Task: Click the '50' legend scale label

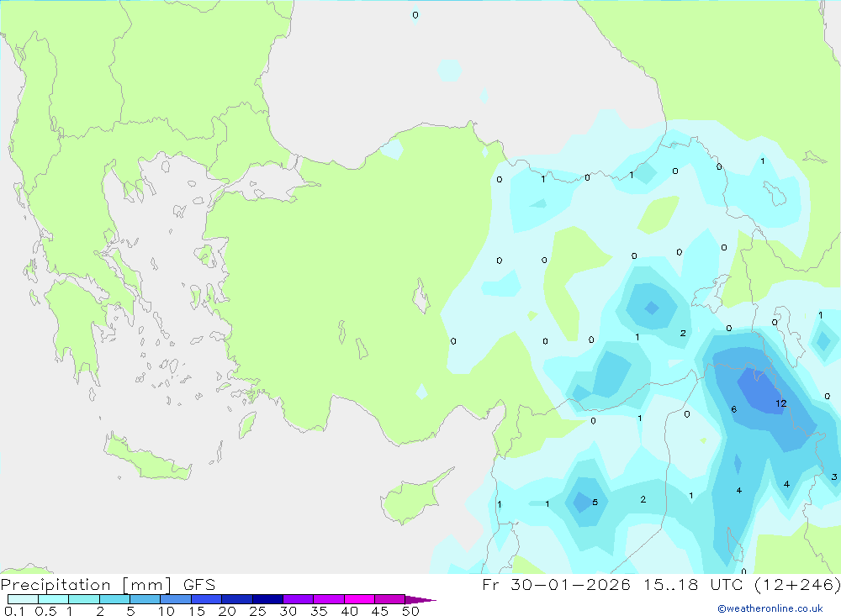Action: point(410,611)
